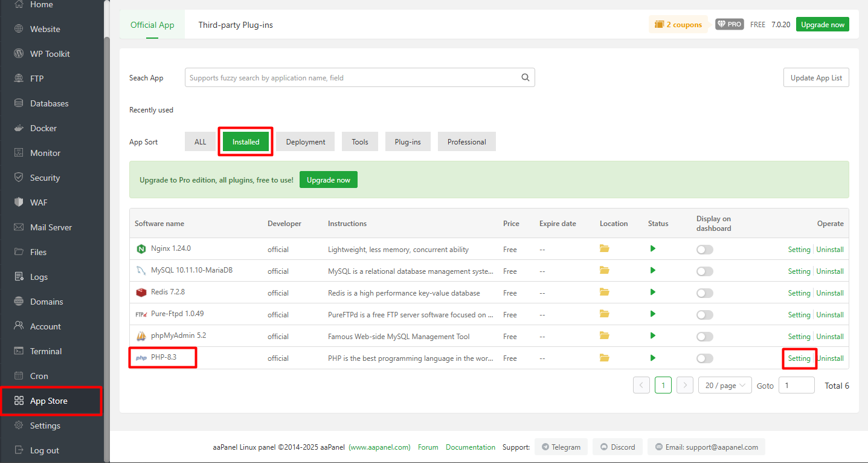The image size is (868, 463).
Task: Click the Terminal icon in sidebar
Action: tap(19, 351)
